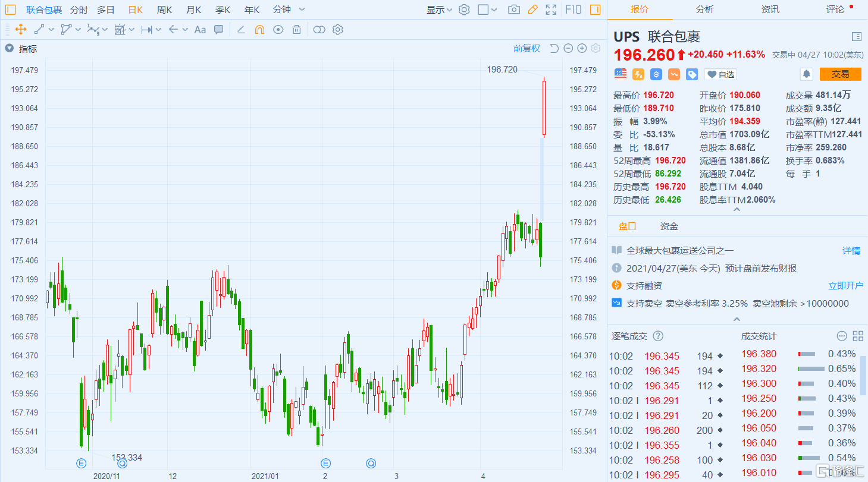The image size is (868, 482).
Task: Collapse the quote details chevron
Action: (x=737, y=210)
